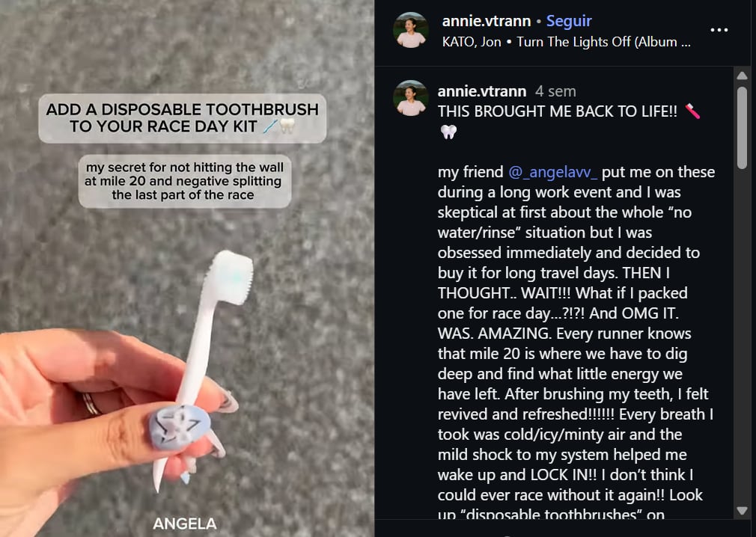Click the toothbrush emoji in caption
The width and height of the screenshot is (756, 537).
692,111
